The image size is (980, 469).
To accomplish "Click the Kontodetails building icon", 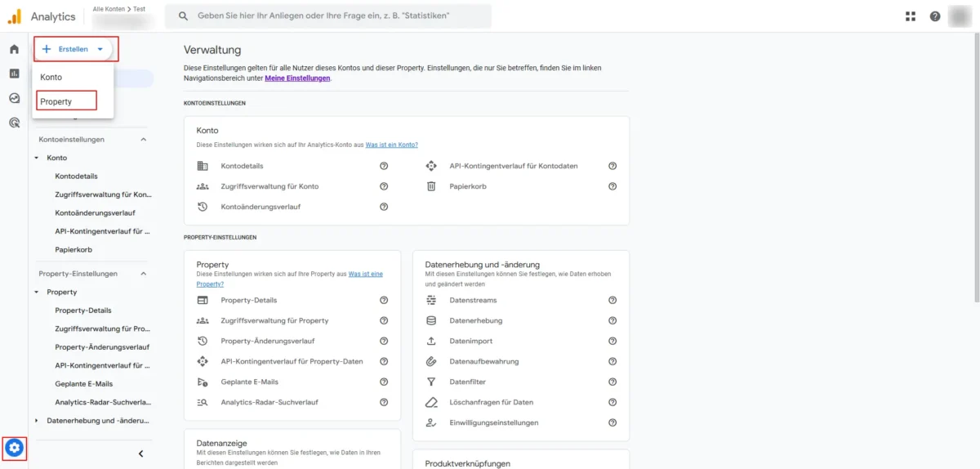I will [203, 166].
